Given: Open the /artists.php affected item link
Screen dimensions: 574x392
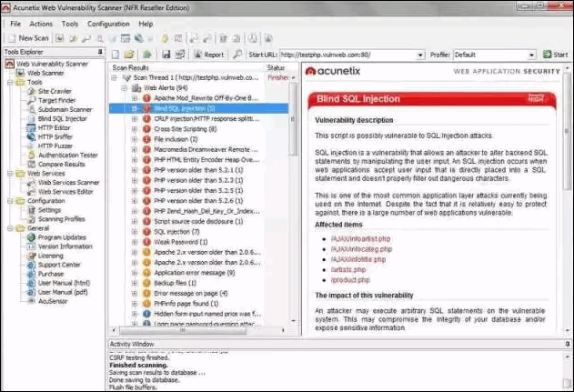Looking at the screenshot, I should click(348, 269).
